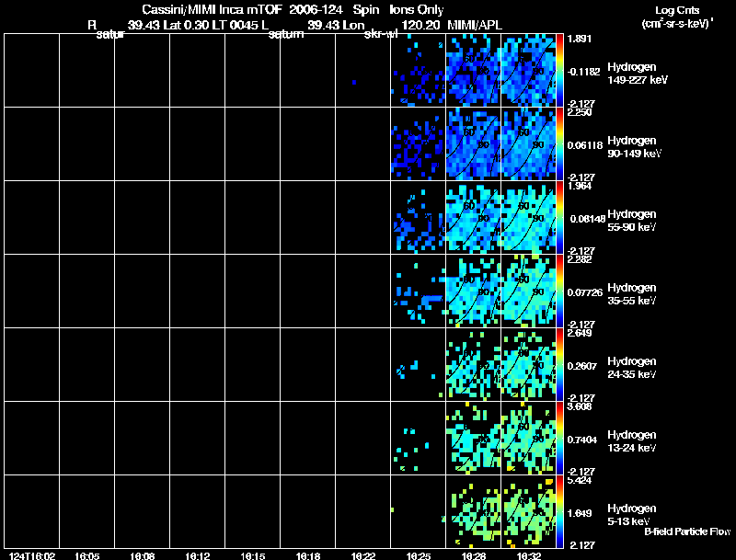Click the 'Spin' word in title
736x560 pixels.
click(x=365, y=9)
